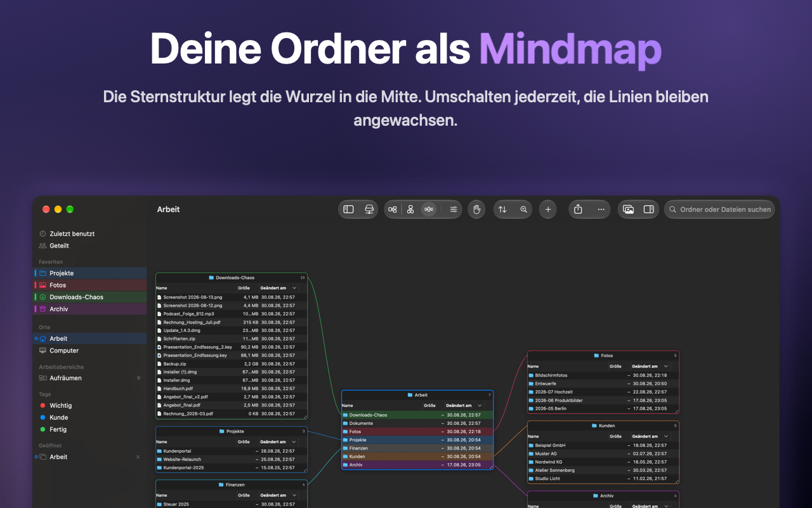
Task: Click the 'Ordner oder Dateien suchen' search field
Action: pos(719,210)
